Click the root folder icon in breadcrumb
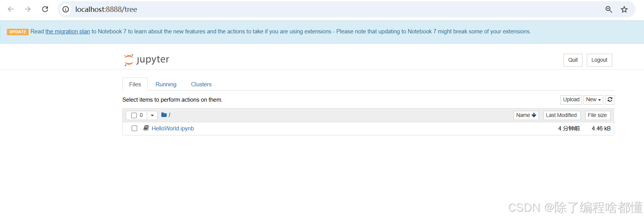Image resolution: width=644 pixels, height=219 pixels. [x=164, y=115]
